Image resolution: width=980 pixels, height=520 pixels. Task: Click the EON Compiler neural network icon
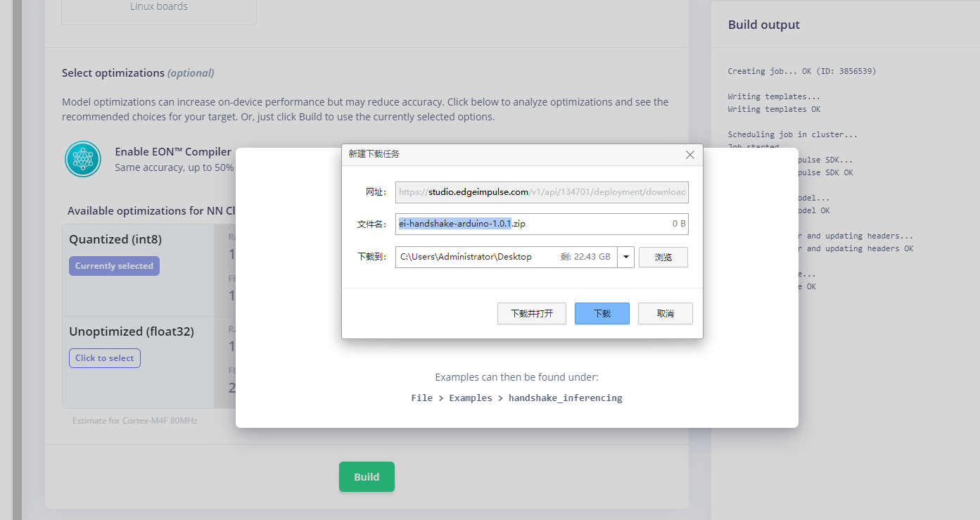click(83, 159)
